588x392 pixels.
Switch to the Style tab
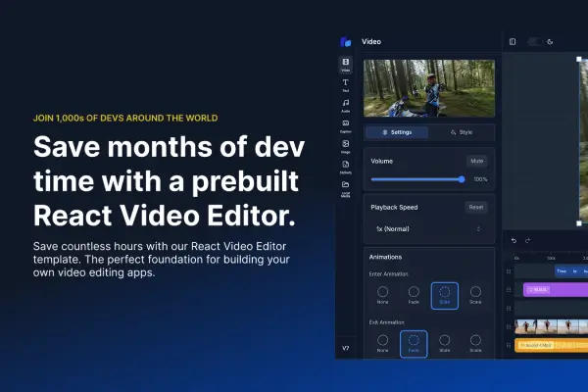(x=462, y=132)
